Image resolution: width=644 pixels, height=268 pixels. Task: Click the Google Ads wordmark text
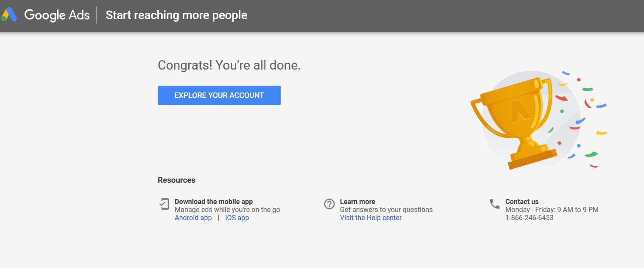(x=57, y=15)
